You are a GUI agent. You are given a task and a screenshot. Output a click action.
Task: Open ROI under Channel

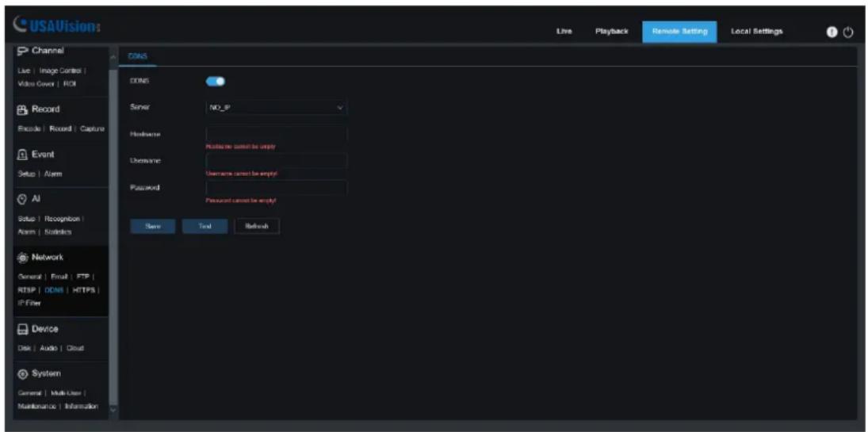(x=69, y=84)
